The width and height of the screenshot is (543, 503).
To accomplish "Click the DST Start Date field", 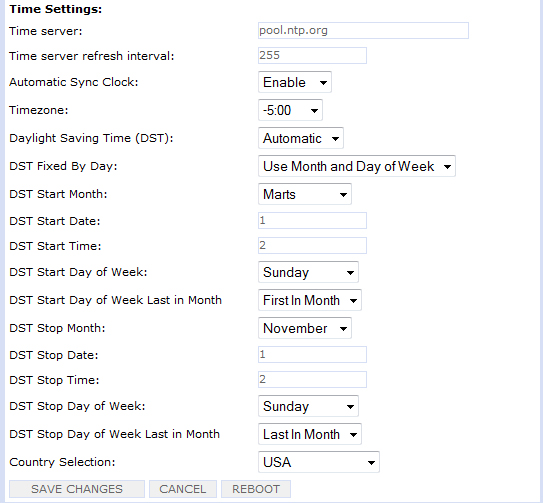I will coord(312,220).
